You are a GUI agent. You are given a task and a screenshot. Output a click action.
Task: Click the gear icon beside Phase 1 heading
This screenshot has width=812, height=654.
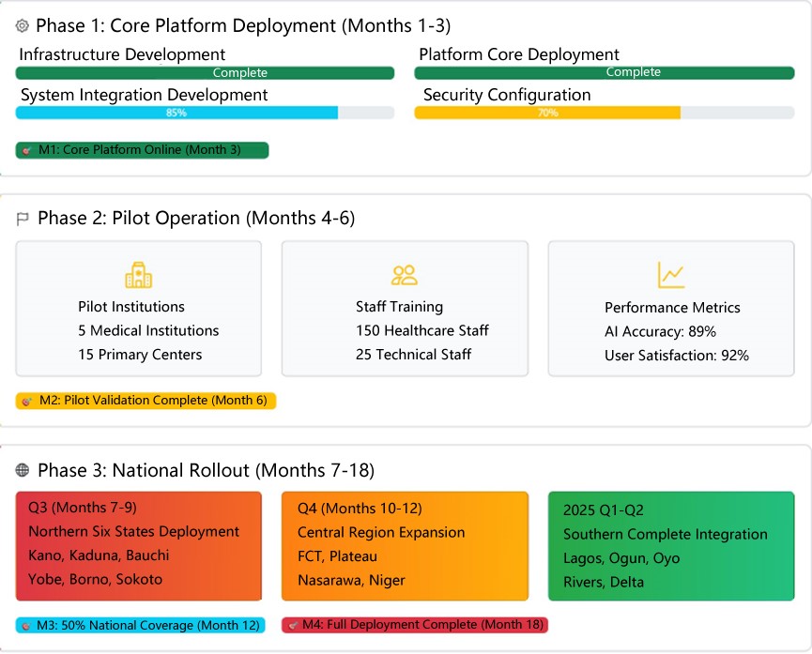coord(21,25)
